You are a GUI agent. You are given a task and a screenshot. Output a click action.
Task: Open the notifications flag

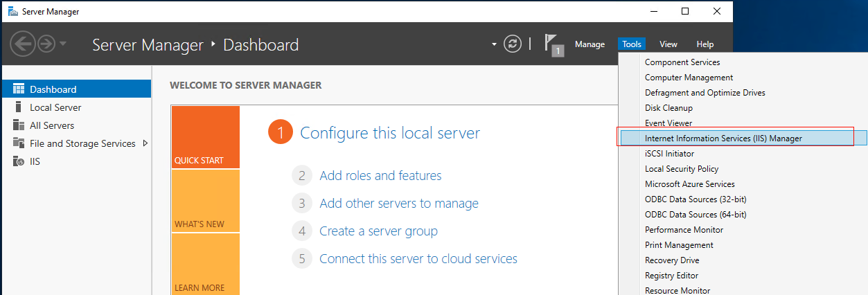coord(554,44)
